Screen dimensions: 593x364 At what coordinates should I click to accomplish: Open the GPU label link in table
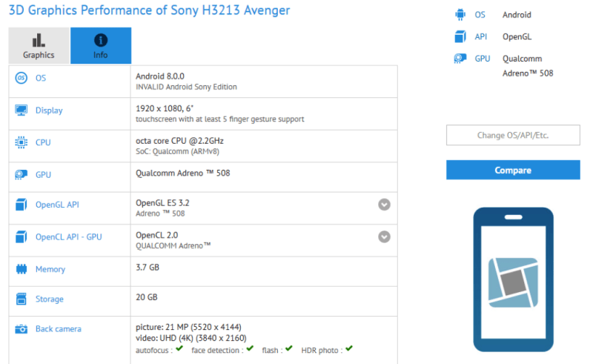43,174
